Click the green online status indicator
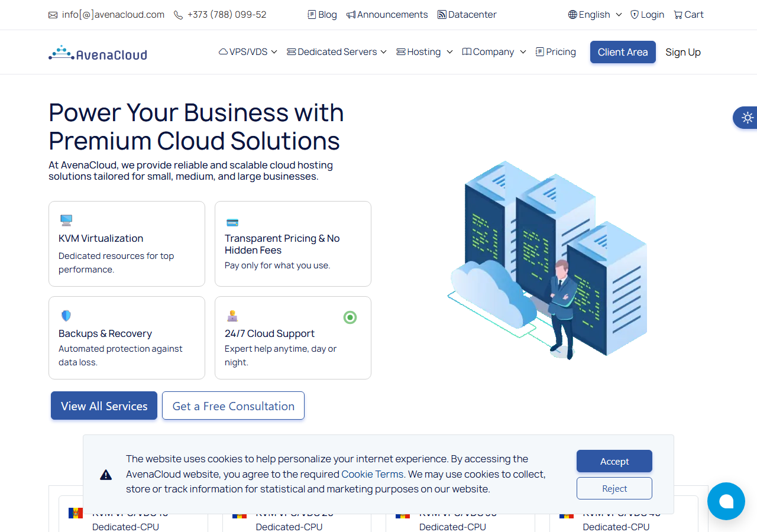 350,317
